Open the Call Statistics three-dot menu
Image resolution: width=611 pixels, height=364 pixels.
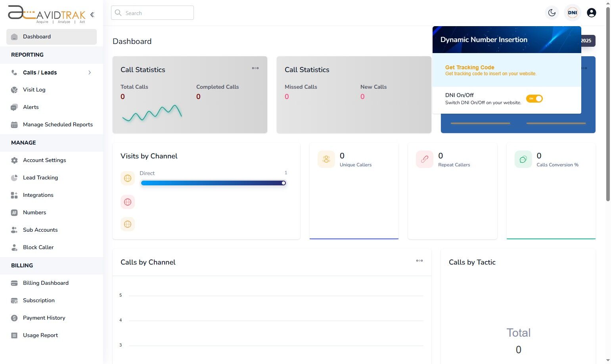pyautogui.click(x=255, y=68)
